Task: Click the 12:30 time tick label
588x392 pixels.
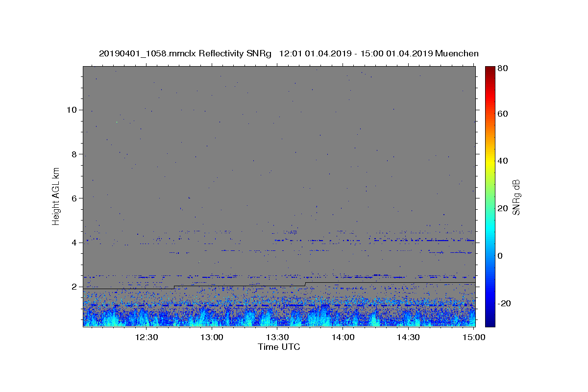Action: 146,337
